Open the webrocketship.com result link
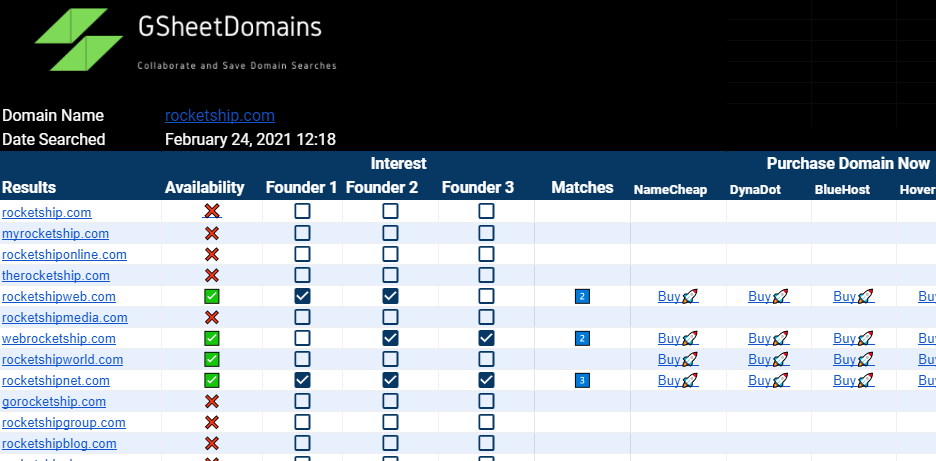 [x=59, y=339]
